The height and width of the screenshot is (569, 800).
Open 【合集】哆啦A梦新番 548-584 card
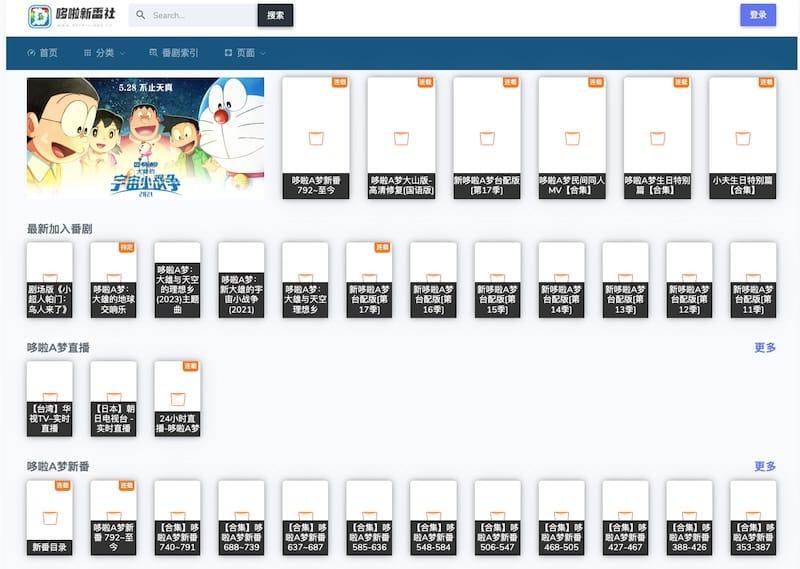coord(433,518)
